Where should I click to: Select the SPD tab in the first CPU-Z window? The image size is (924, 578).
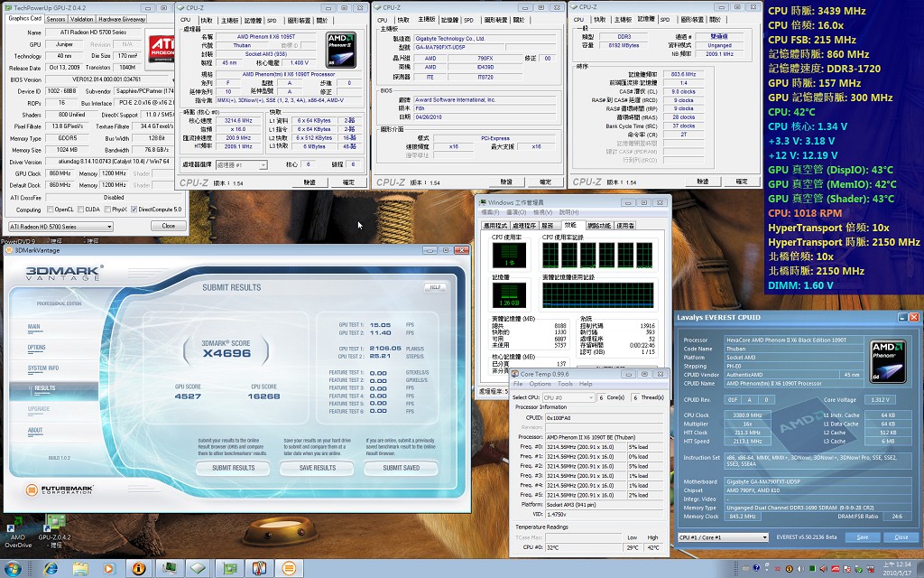[x=272, y=20]
